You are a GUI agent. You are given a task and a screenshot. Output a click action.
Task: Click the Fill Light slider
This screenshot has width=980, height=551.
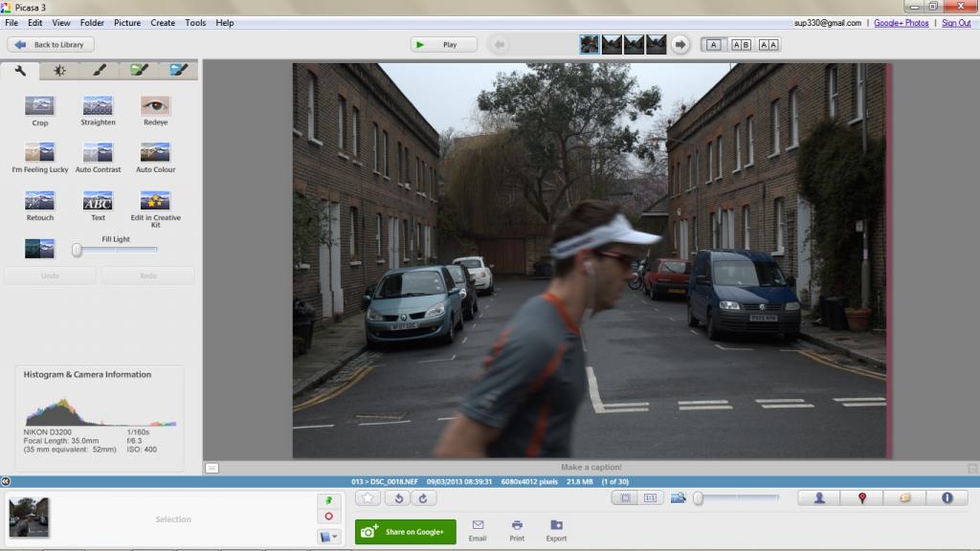115,250
